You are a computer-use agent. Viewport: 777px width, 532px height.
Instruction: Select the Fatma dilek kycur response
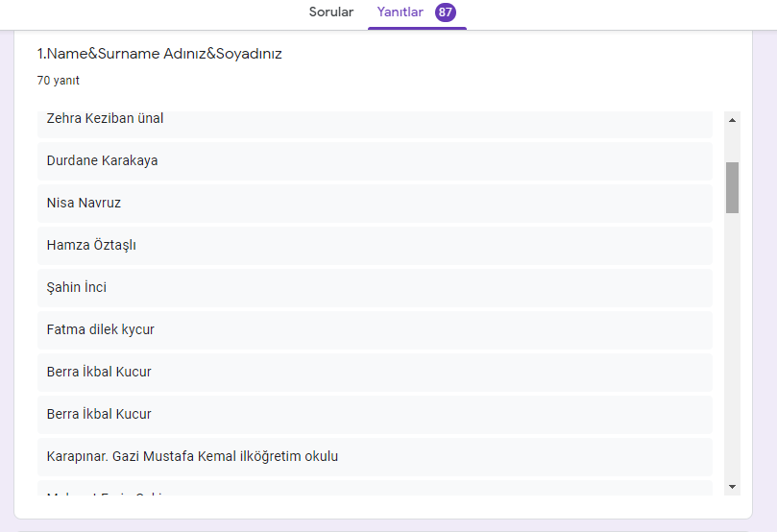pos(375,329)
